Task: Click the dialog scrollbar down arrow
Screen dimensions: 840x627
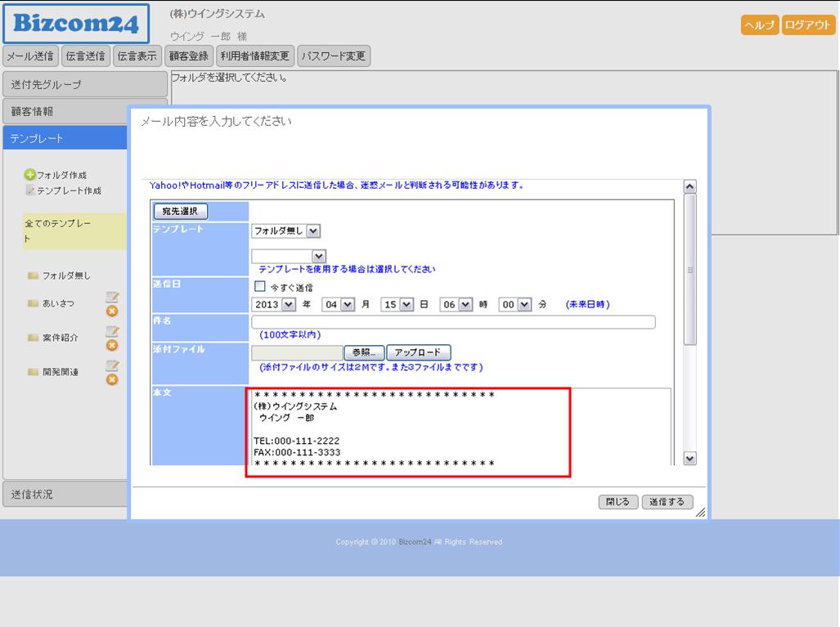Action: [690, 459]
